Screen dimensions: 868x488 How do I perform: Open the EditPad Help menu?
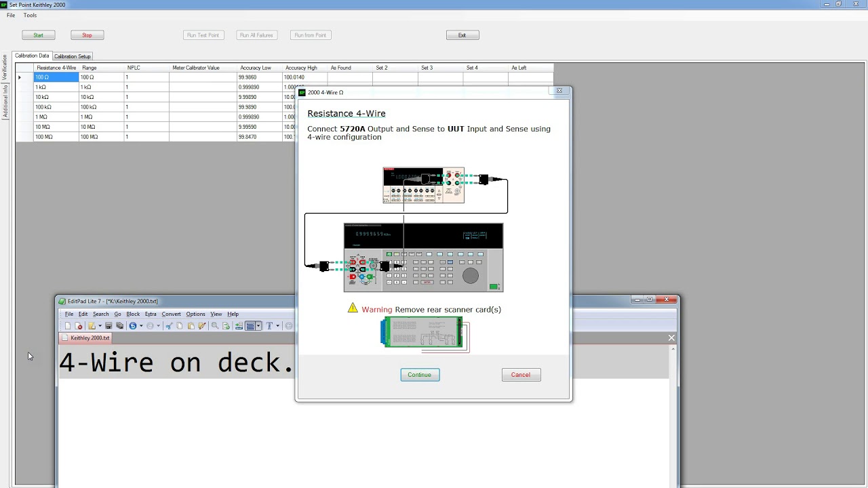click(233, 314)
